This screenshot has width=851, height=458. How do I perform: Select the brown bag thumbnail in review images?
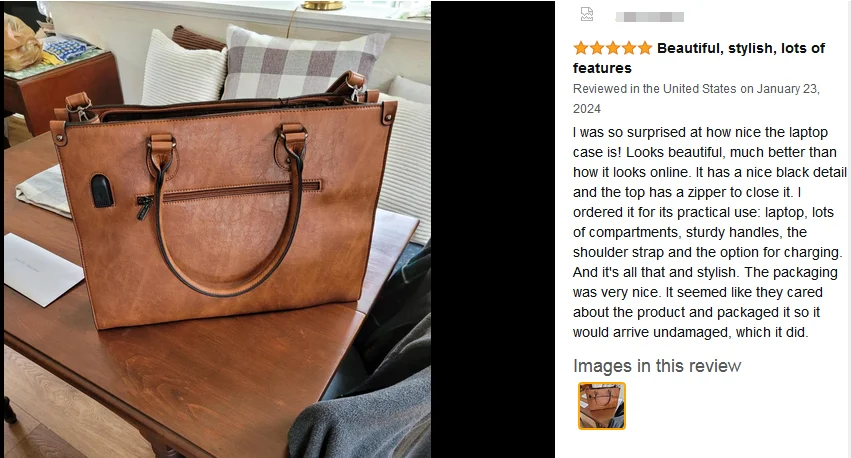point(602,406)
